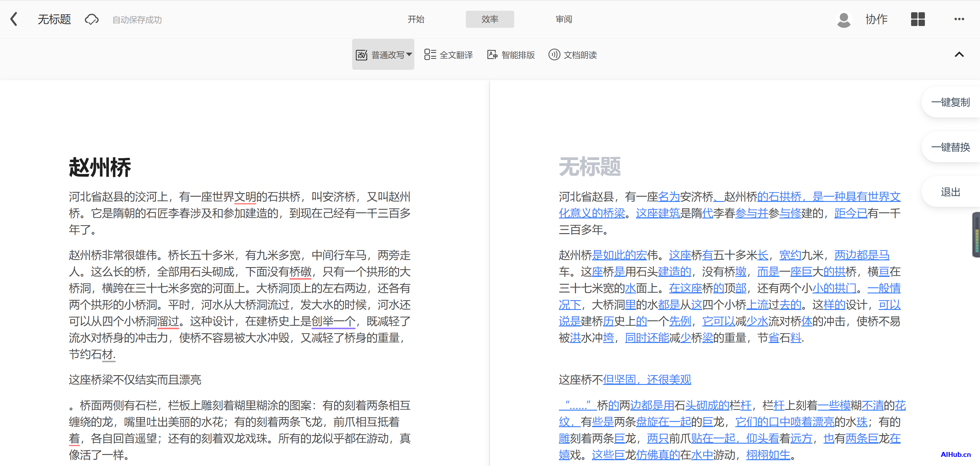Click the rewrite pencil icon
980x466 pixels.
[361, 55]
